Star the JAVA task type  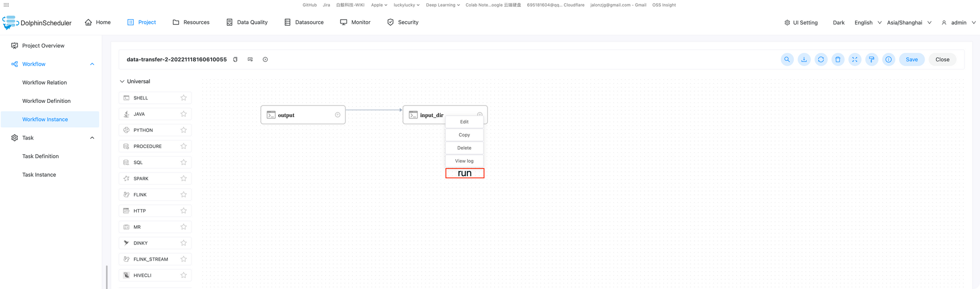pos(184,114)
